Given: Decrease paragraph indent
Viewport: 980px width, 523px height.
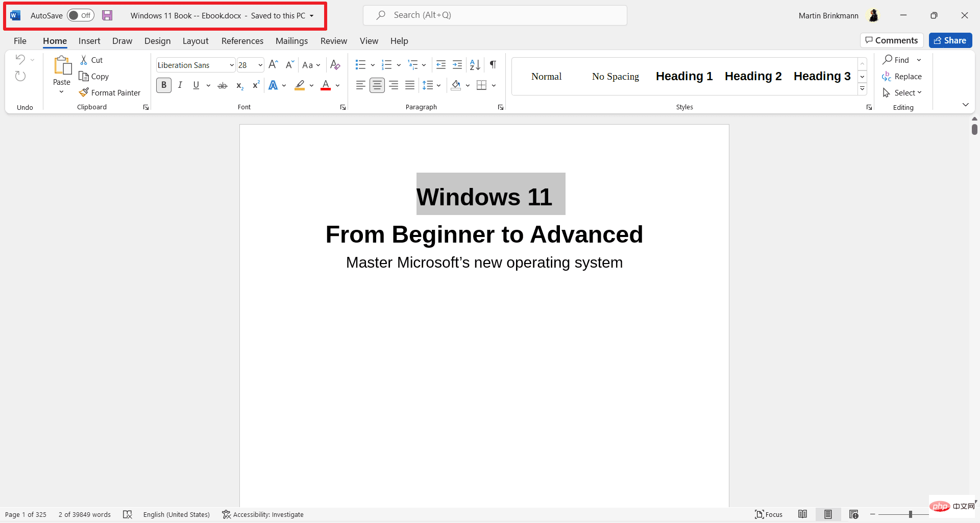Looking at the screenshot, I should click(441, 65).
